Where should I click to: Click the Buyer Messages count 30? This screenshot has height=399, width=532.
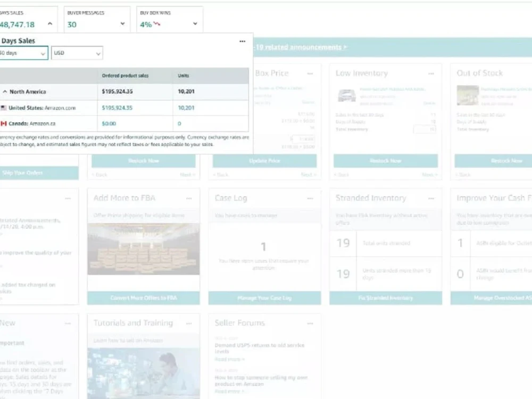72,24
